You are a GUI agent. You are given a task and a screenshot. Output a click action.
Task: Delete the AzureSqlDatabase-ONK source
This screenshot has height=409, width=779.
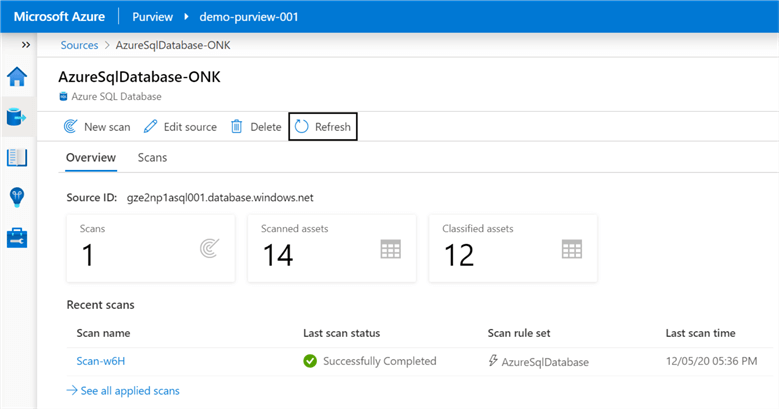tap(255, 127)
